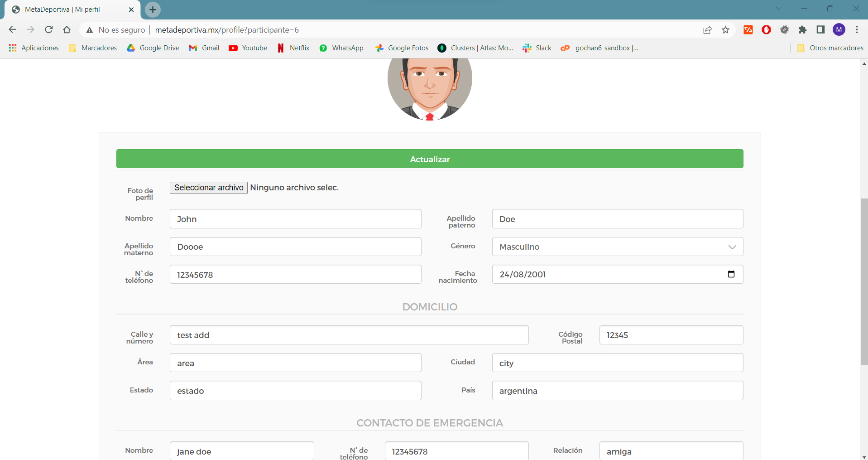Edit the Estado field

pyautogui.click(x=296, y=391)
